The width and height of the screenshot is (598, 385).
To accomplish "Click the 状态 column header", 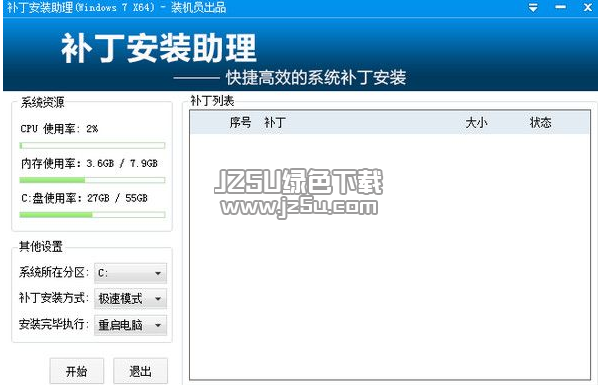I will (x=541, y=122).
